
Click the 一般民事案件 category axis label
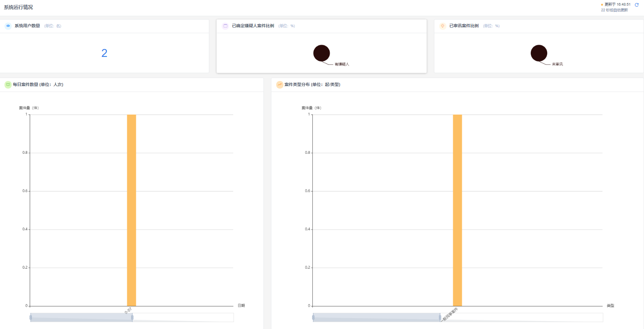(449, 315)
